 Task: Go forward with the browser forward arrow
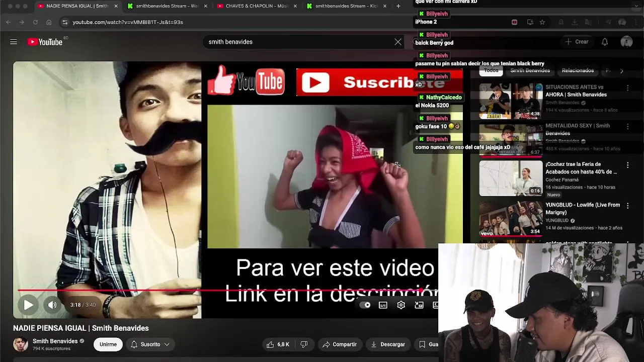22,22
